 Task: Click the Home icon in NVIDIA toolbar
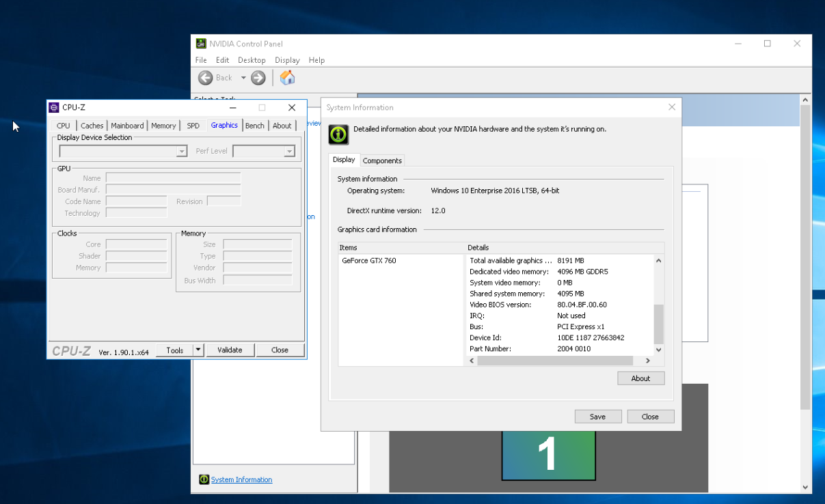pyautogui.click(x=288, y=78)
